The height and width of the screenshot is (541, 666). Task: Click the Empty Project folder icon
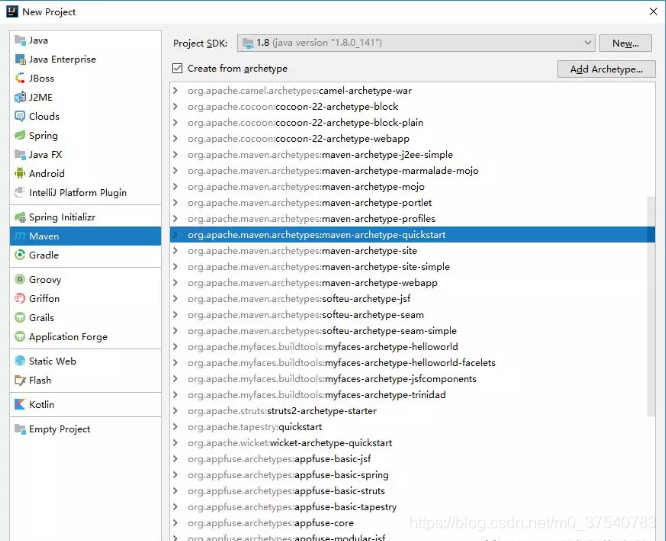pos(20,429)
